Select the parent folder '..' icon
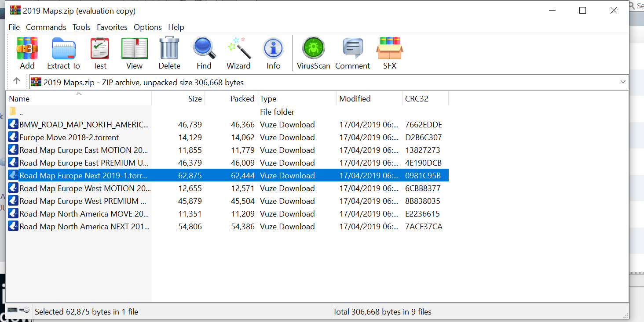The image size is (644, 322). click(x=13, y=112)
